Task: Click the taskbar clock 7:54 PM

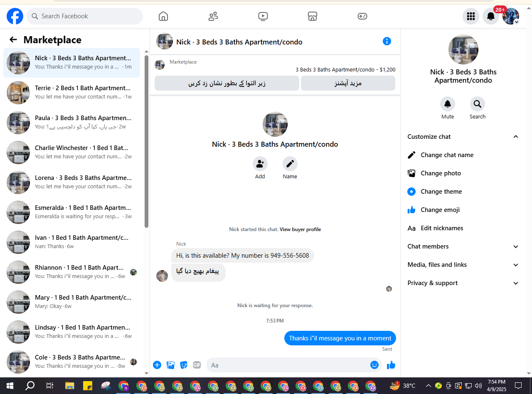Action: coord(497,386)
